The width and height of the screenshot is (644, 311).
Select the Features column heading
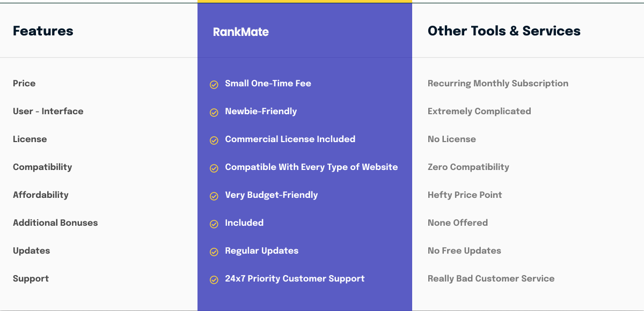tap(43, 31)
